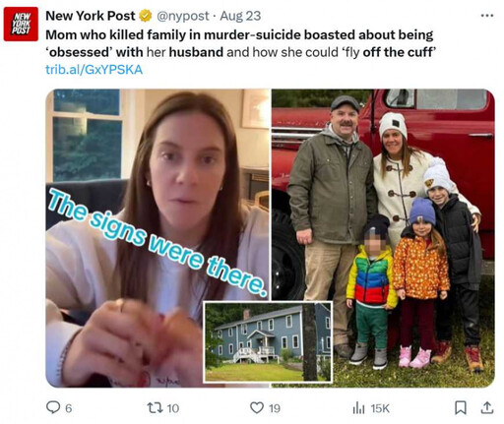Screen dimensions: 504x424
Task: Open the trib.al/GxYPSKA link
Action: pyautogui.click(x=94, y=70)
